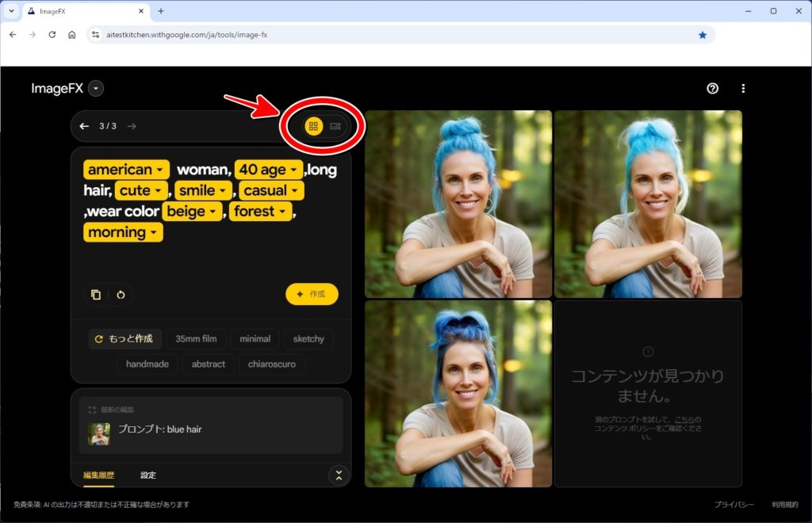
Task: Select the 編集履歴 tab
Action: coord(99,475)
